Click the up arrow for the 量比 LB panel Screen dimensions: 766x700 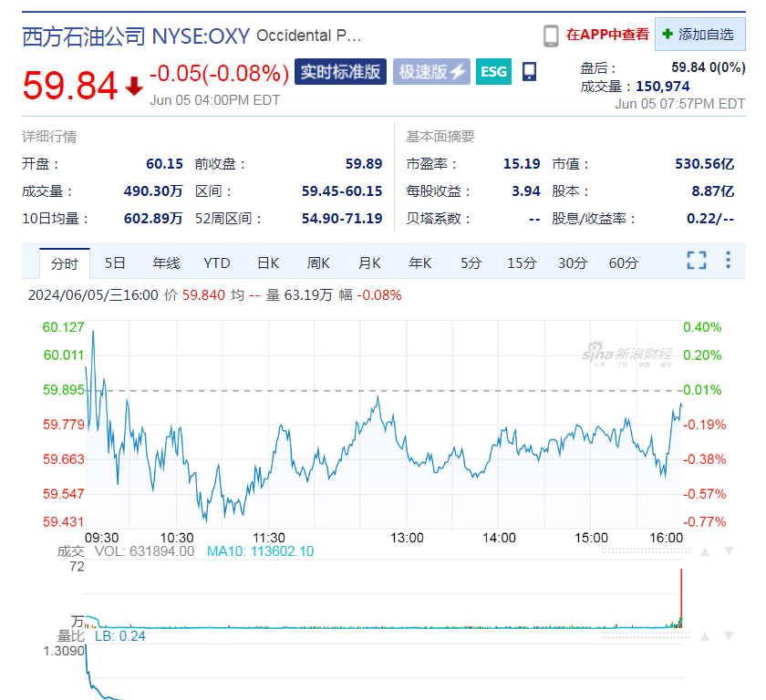(703, 636)
